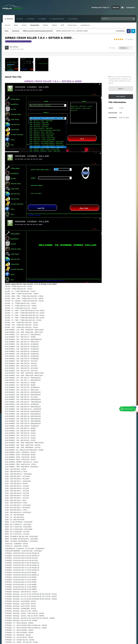Click Pin-Code Calculator icon in first app screenshot
The width and height of the screenshot is (138, 644).
8,134
